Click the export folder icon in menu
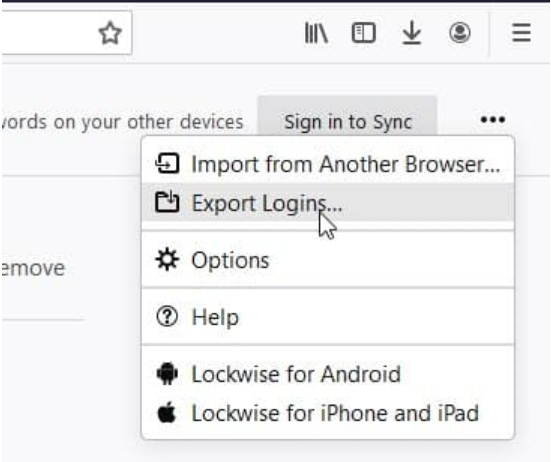This screenshot has width=551, height=462. click(167, 202)
